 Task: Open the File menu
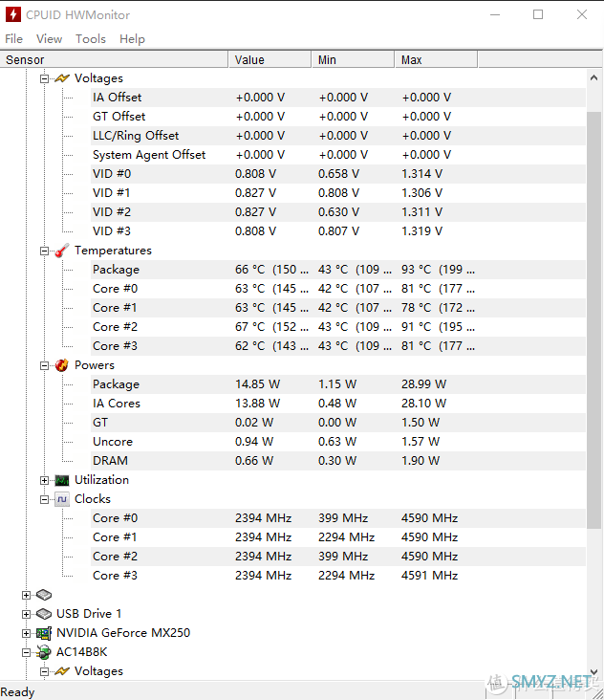(x=13, y=39)
